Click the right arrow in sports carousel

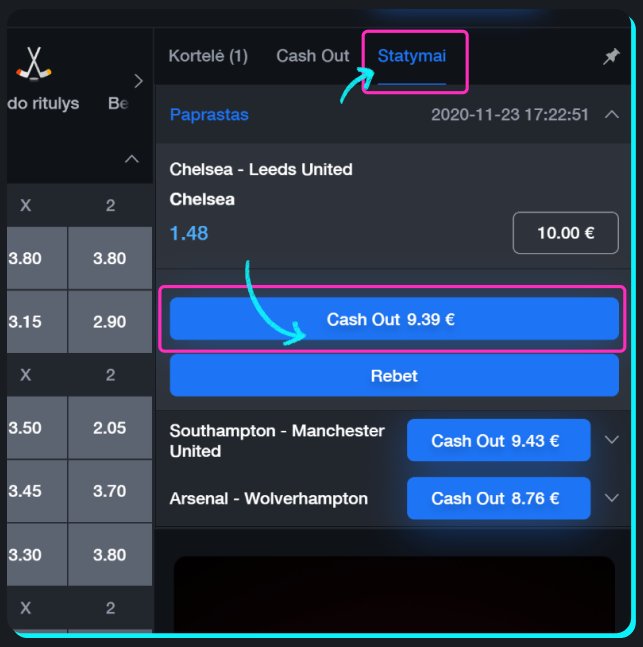coord(139,81)
